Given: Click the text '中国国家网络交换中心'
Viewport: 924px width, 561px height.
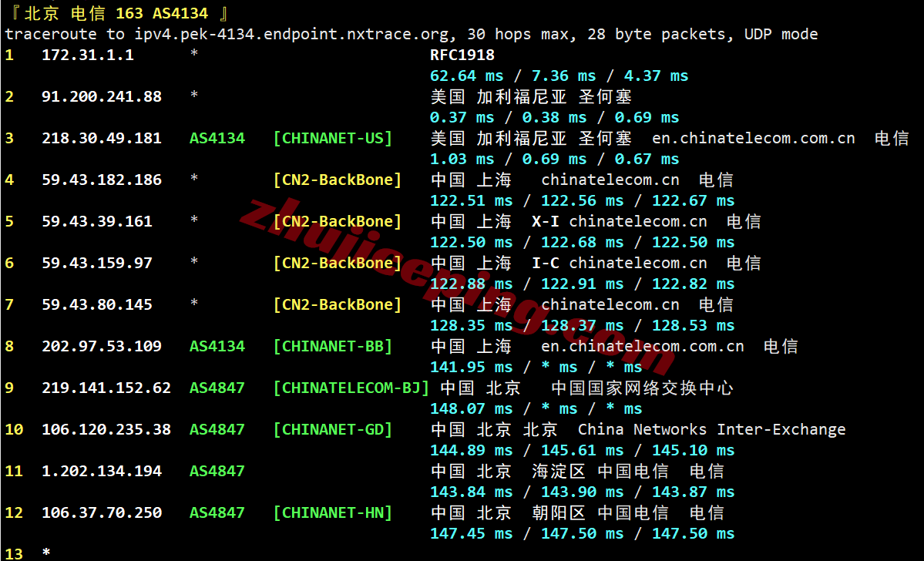Looking at the screenshot, I should point(642,388).
